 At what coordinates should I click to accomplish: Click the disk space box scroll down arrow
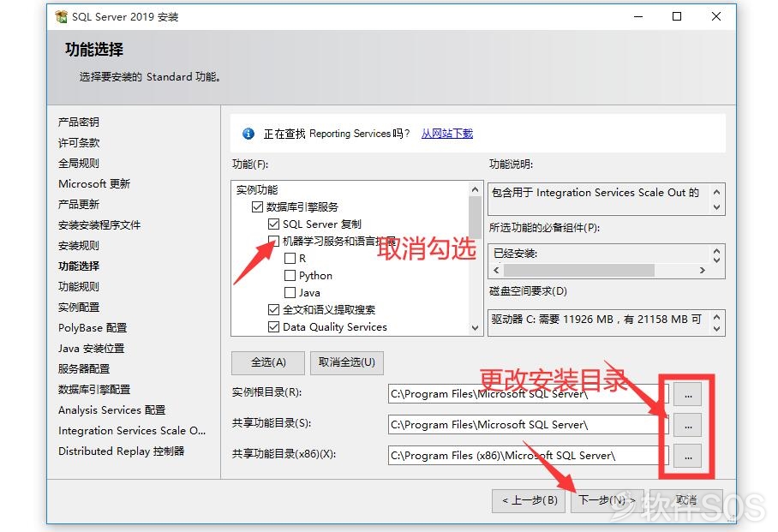(x=716, y=328)
